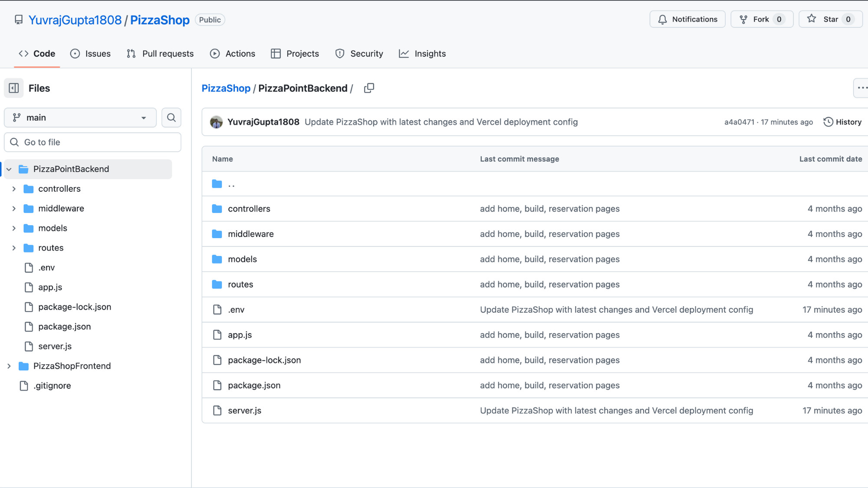The image size is (868, 488).
Task: Click the package-lock.json file icon in the file table
Action: (217, 360)
